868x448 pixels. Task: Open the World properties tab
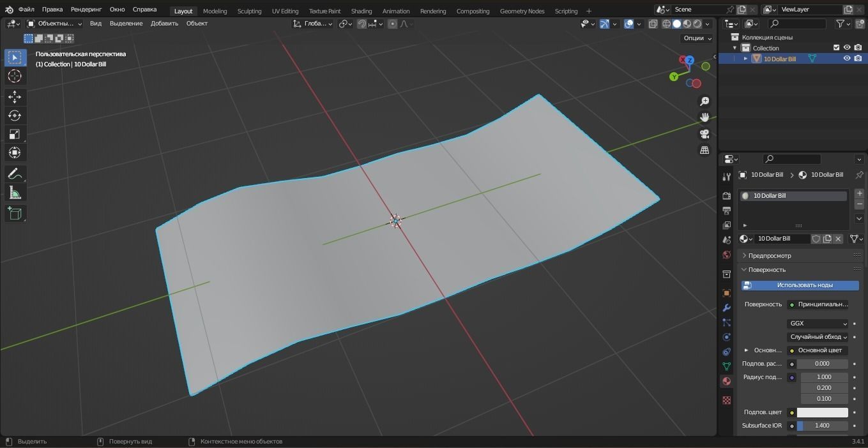tap(726, 255)
